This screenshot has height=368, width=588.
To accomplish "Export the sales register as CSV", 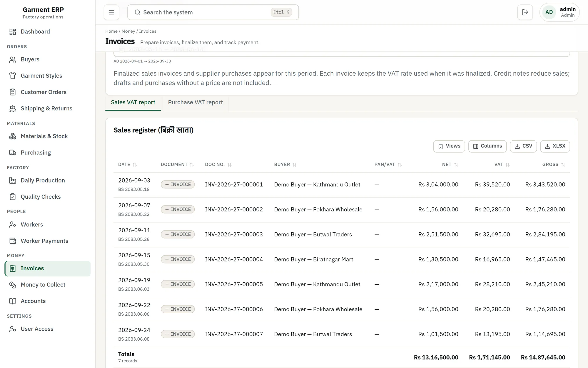I will (523, 146).
